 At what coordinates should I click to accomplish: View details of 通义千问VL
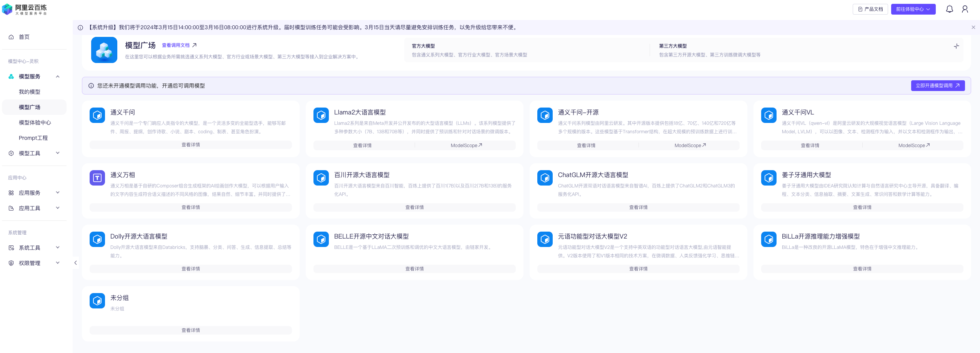tap(810, 146)
